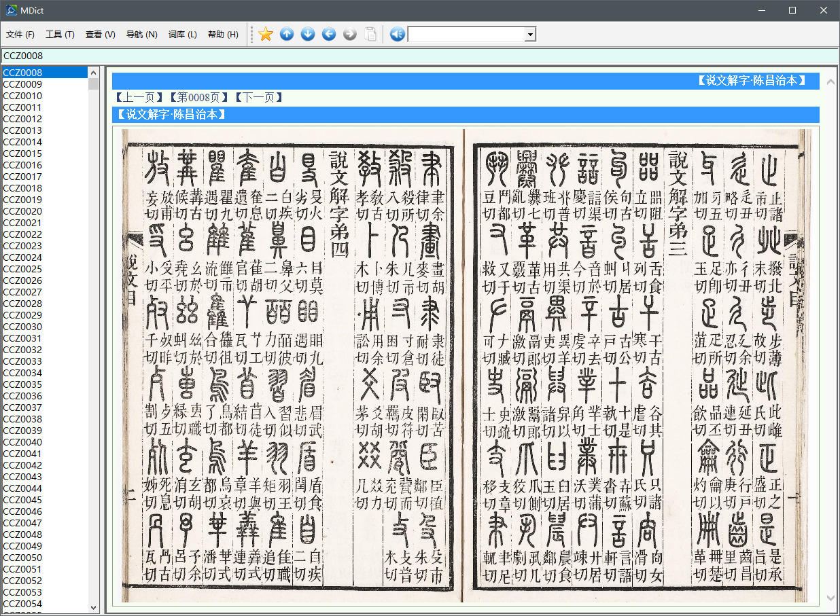Click the left-aligned 说文解字·陈昌治本 section title
840x616 pixels.
click(171, 114)
